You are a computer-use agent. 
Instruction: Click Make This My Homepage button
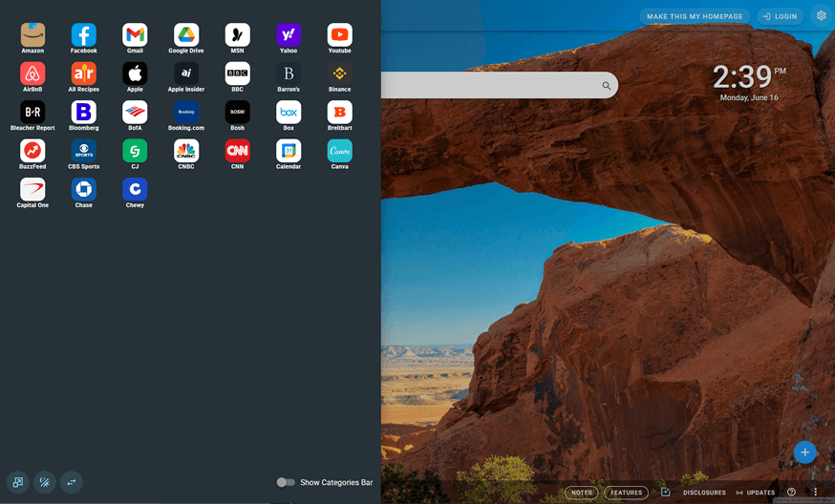pyautogui.click(x=695, y=16)
